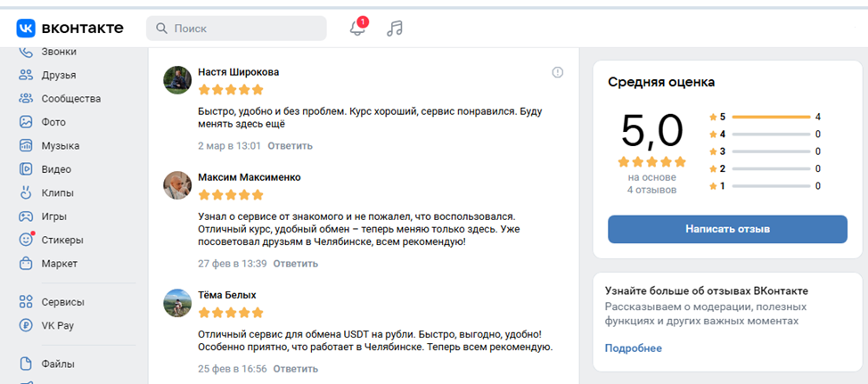Select Сервисы in the sidebar
This screenshot has height=384, width=868.
[61, 302]
